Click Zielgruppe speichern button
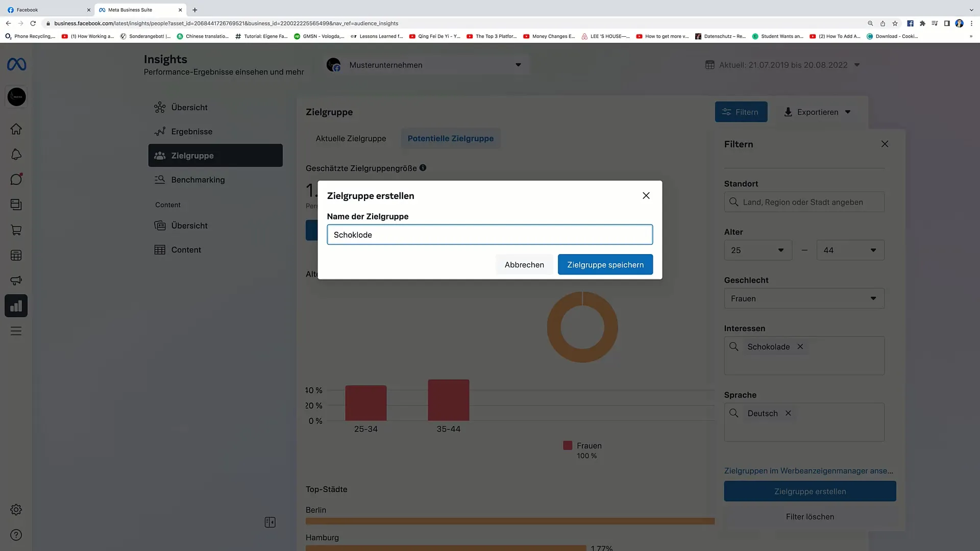 tap(605, 264)
